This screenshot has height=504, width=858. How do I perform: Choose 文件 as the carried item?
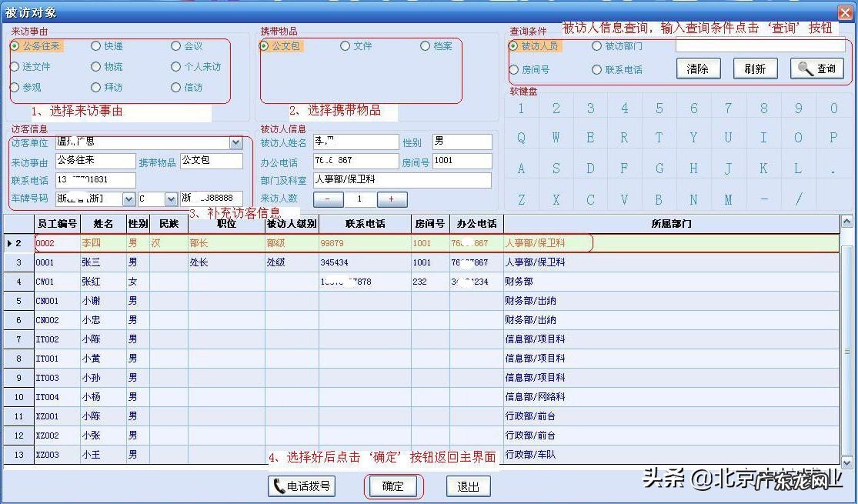(x=345, y=45)
